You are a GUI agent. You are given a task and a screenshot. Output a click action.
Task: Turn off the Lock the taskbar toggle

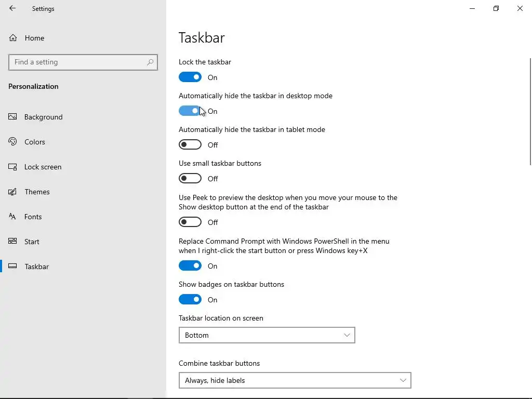click(x=190, y=77)
